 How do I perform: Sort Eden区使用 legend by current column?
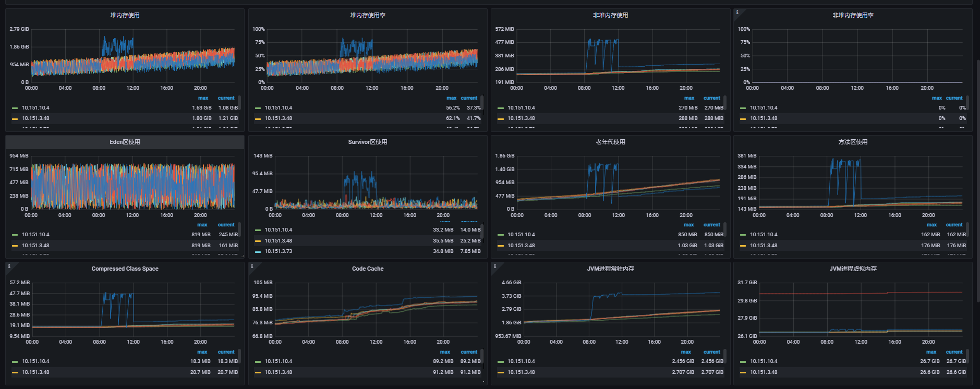226,225
